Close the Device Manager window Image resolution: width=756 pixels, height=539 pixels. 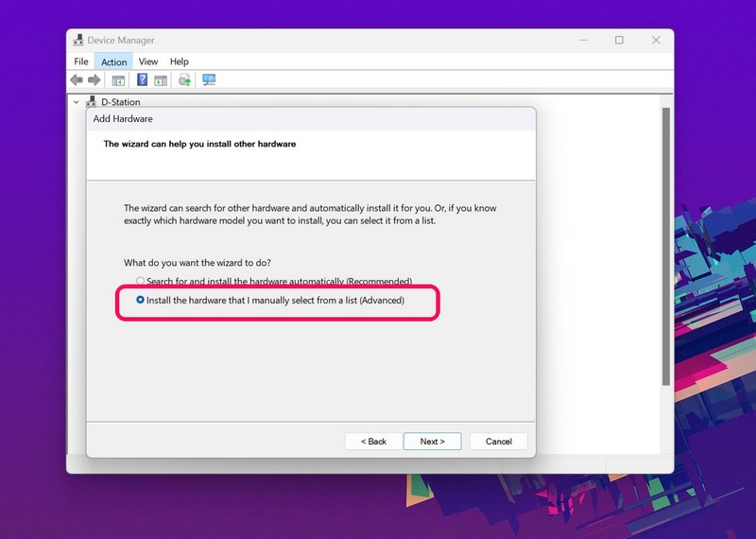coord(656,40)
